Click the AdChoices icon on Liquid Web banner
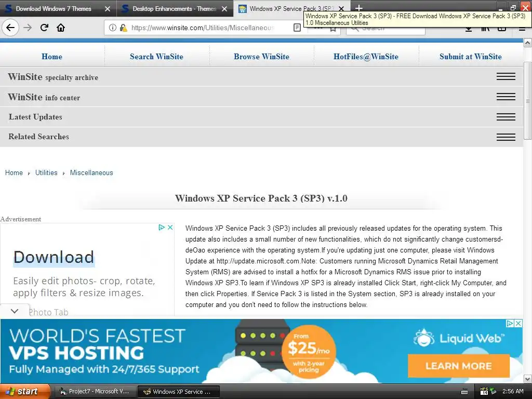Viewport: 532px width, 399px height. click(x=510, y=323)
